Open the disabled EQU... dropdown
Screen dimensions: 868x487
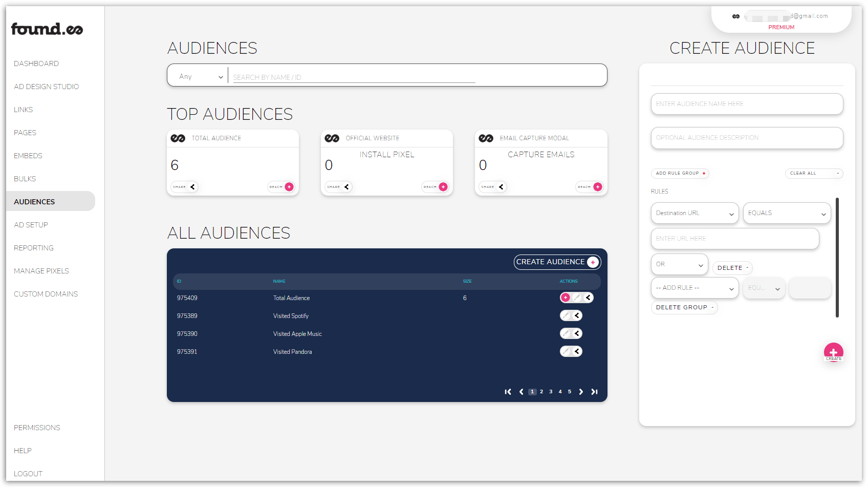[x=764, y=288]
